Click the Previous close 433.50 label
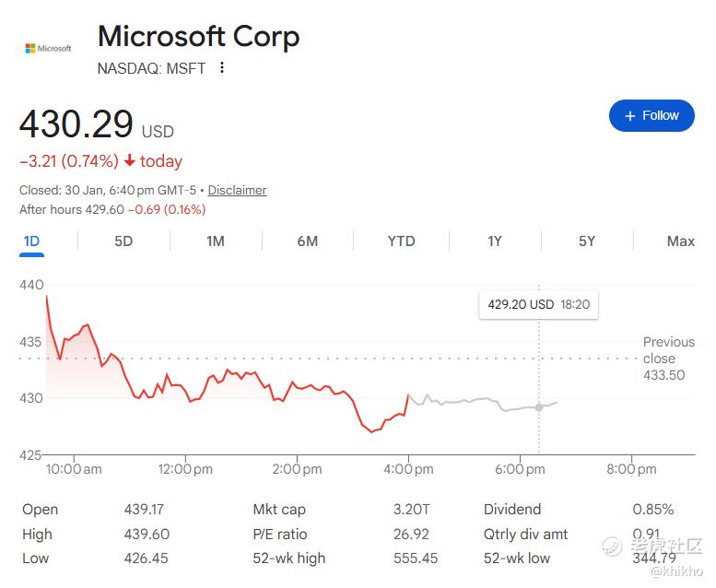Image resolution: width=716 pixels, height=588 pixels. tap(668, 359)
